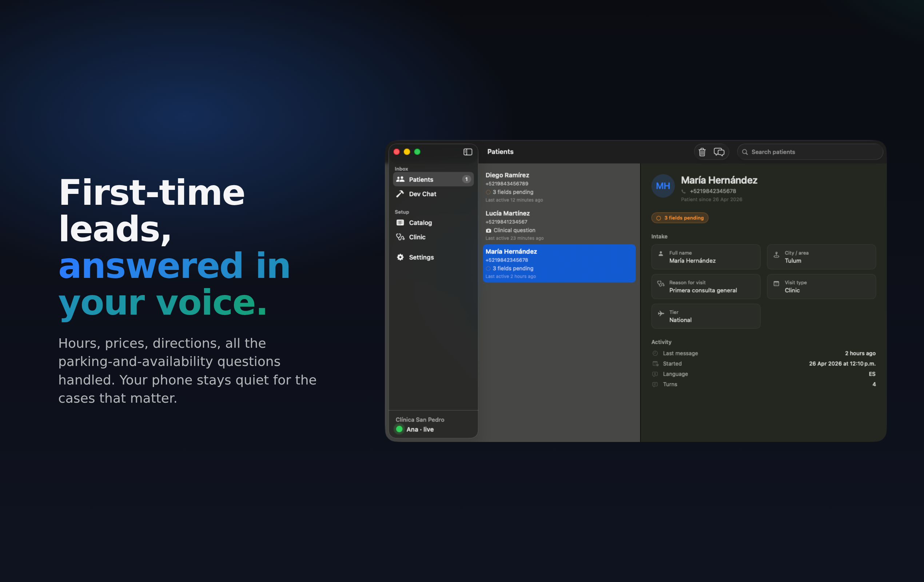Click the stethoscope icon in Reason for visit
924x582 pixels.
coord(660,284)
